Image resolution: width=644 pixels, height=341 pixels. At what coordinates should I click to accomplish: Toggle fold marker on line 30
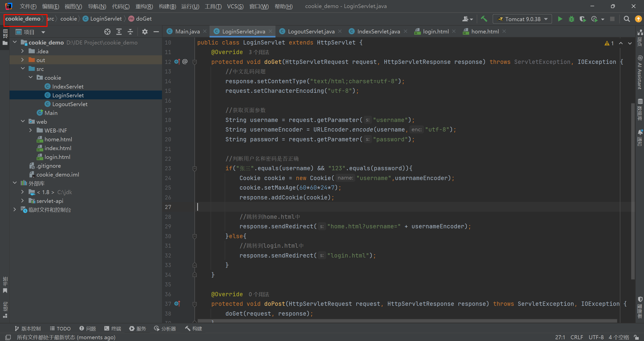[194, 236]
